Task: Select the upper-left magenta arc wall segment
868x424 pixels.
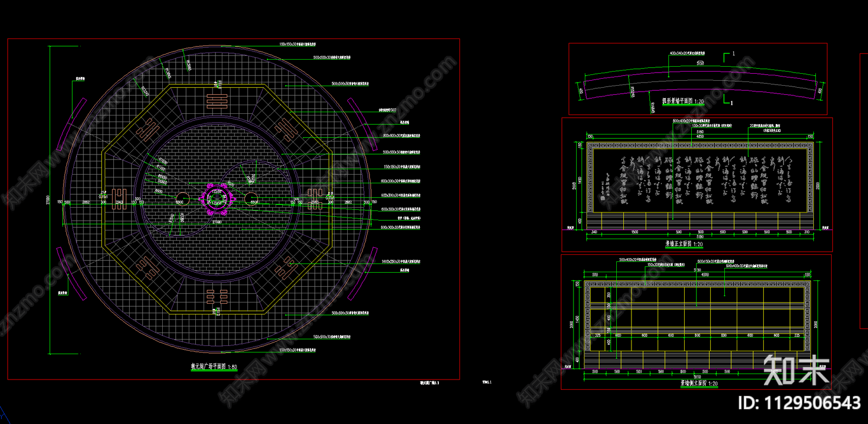Action: click(71, 125)
